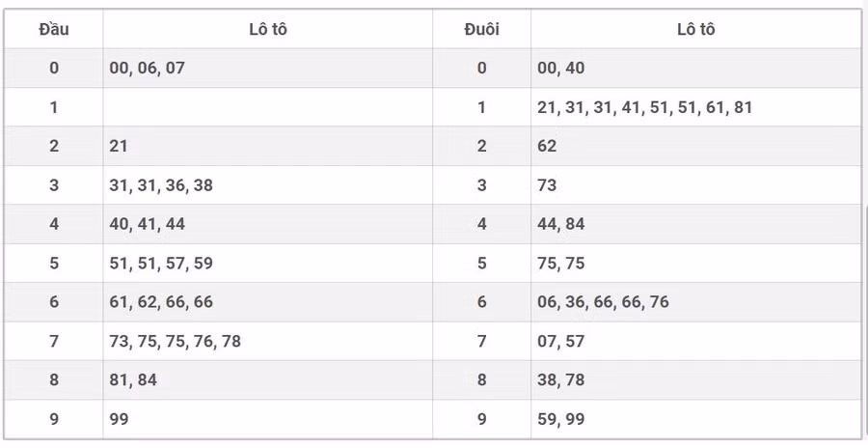Click the cell containing 59, 99
868x448 pixels.
[561, 419]
